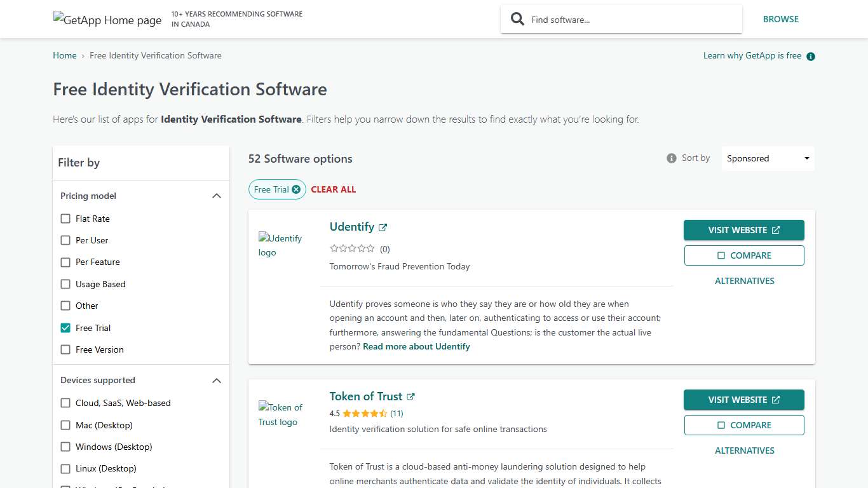Check the Cloud, SaaS, Web-based option
The height and width of the screenshot is (488, 868).
pos(65,403)
